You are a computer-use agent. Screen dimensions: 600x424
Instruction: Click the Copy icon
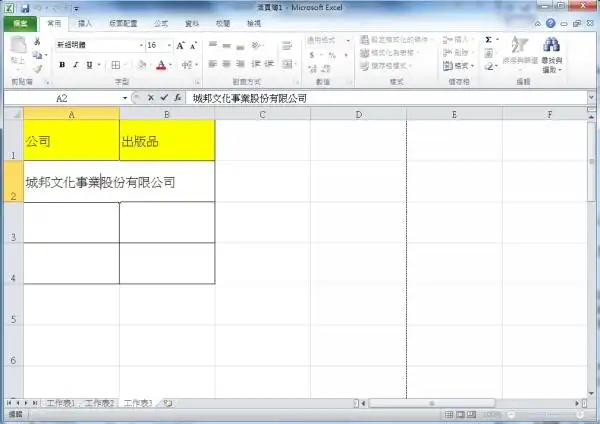(x=38, y=55)
